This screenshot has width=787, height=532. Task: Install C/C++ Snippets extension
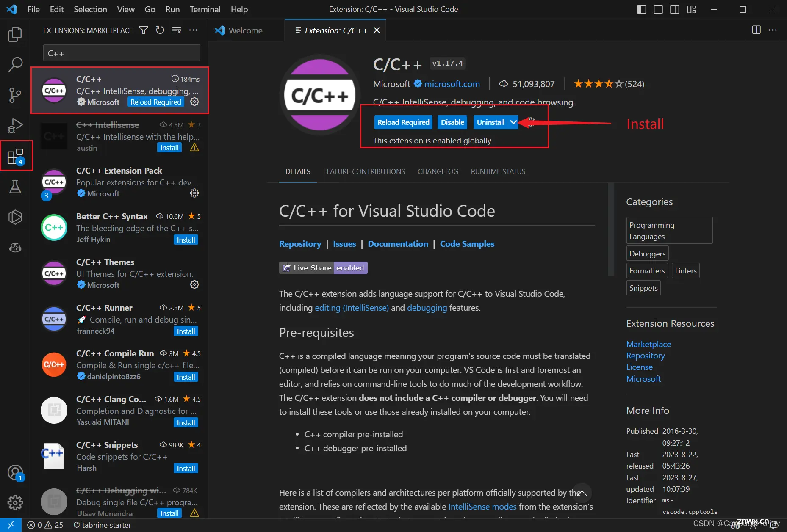[x=186, y=469]
